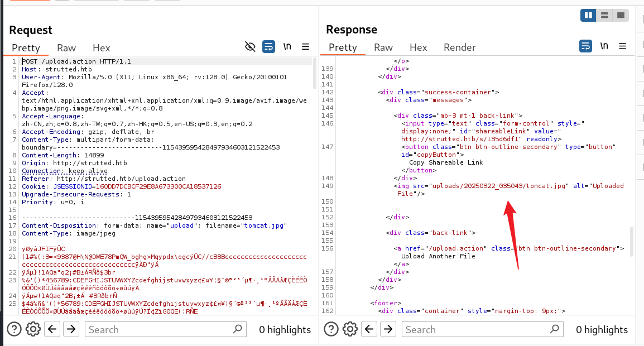Select the side-by-side layout icon
This screenshot has width=644, height=346.
click(588, 16)
